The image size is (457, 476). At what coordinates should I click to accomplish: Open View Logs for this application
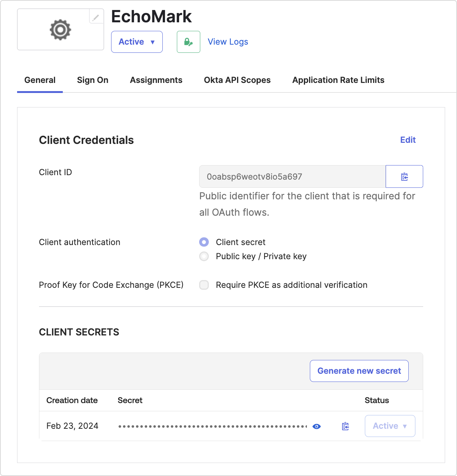tap(228, 42)
